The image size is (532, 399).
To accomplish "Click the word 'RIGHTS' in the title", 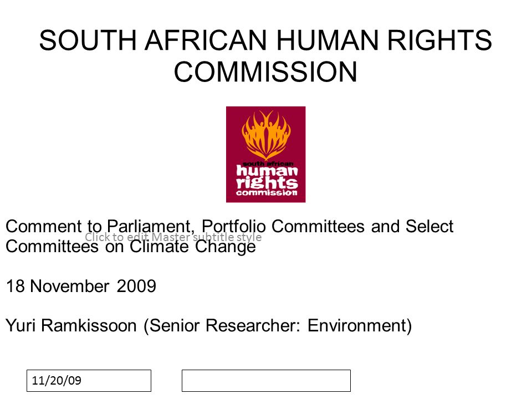I will click(439, 40).
